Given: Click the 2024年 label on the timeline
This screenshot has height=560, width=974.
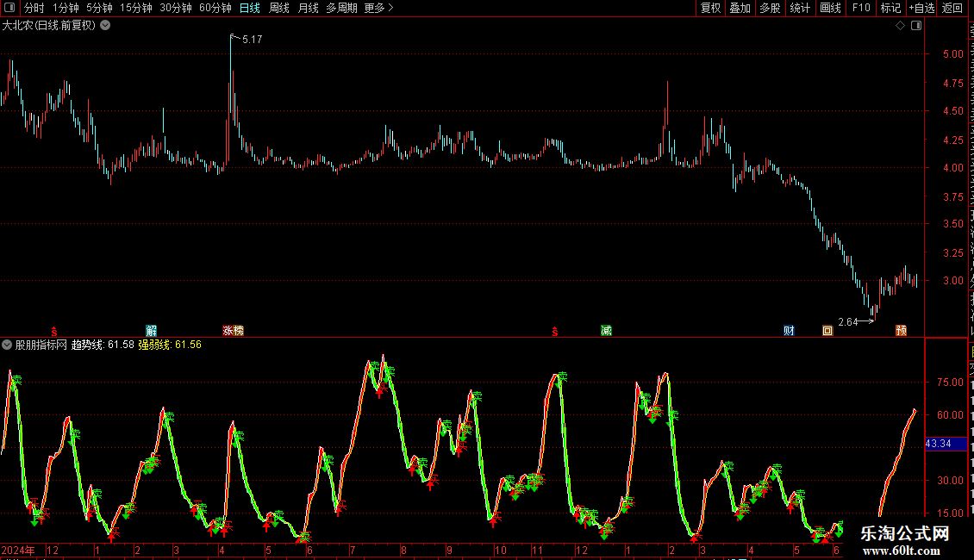Looking at the screenshot, I should (x=18, y=550).
